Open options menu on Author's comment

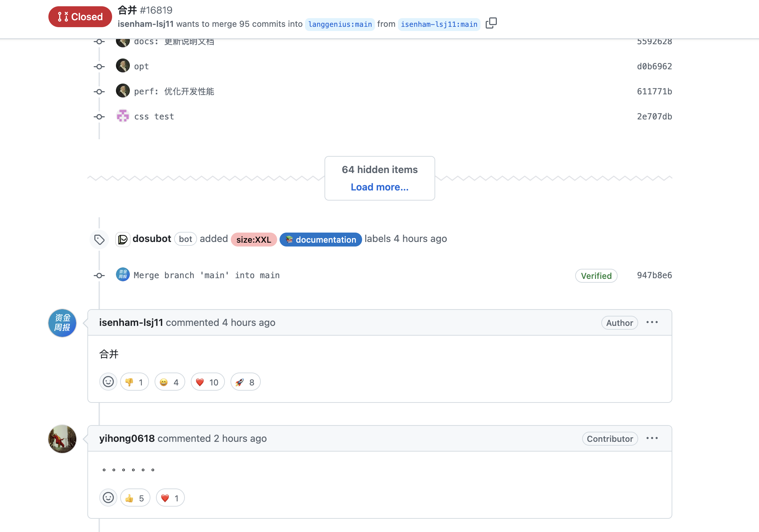(x=652, y=322)
